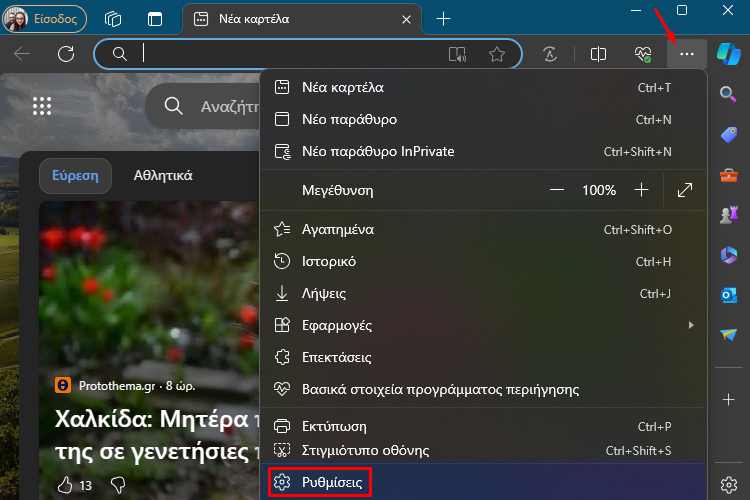This screenshot has height=500, width=750.
Task: Choose Νέα καρτέλα menu entry
Action: tap(483, 88)
